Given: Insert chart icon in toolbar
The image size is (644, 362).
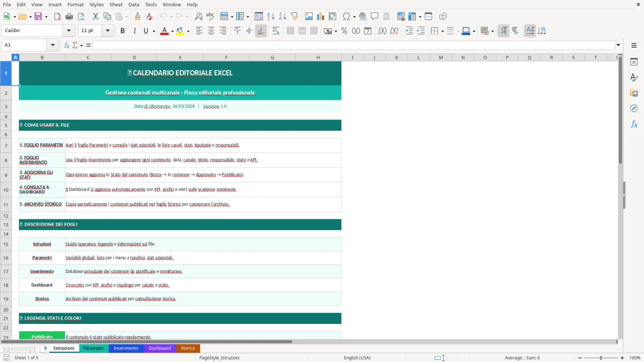Looking at the screenshot, I should pyautogui.click(x=321, y=17).
